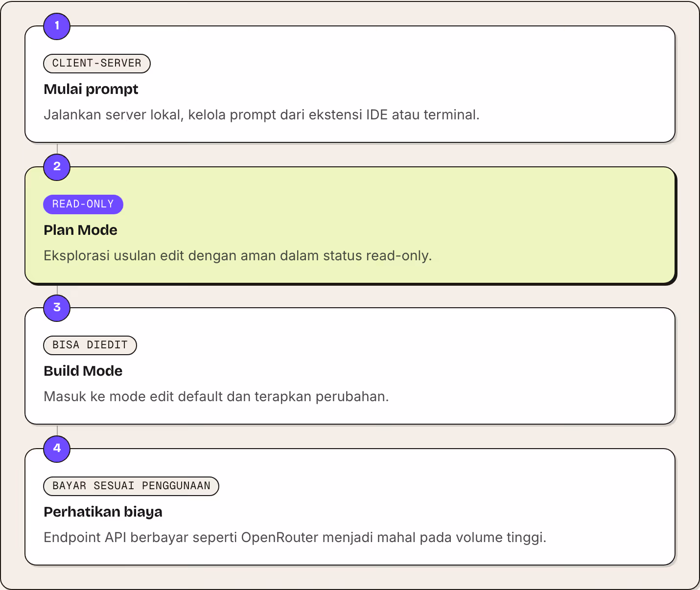Click the step 2 number badge
This screenshot has height=590, width=700.
57,167
